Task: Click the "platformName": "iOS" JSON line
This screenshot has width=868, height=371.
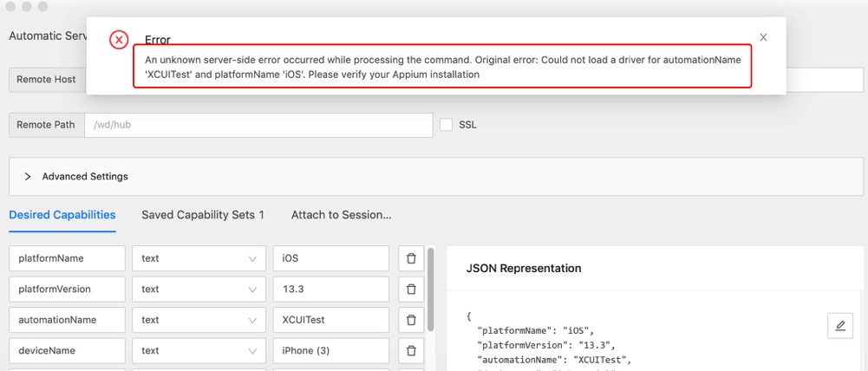Action: coord(536,331)
